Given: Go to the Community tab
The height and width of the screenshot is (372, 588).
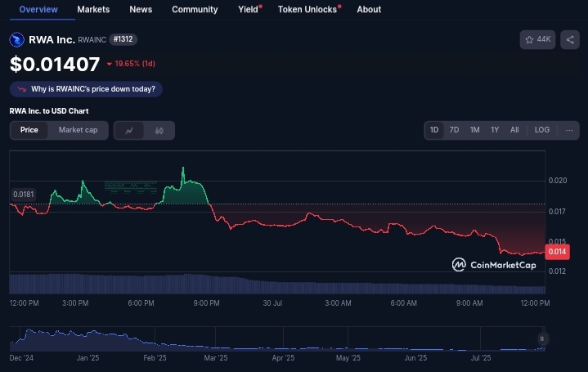Looking at the screenshot, I should [195, 9].
